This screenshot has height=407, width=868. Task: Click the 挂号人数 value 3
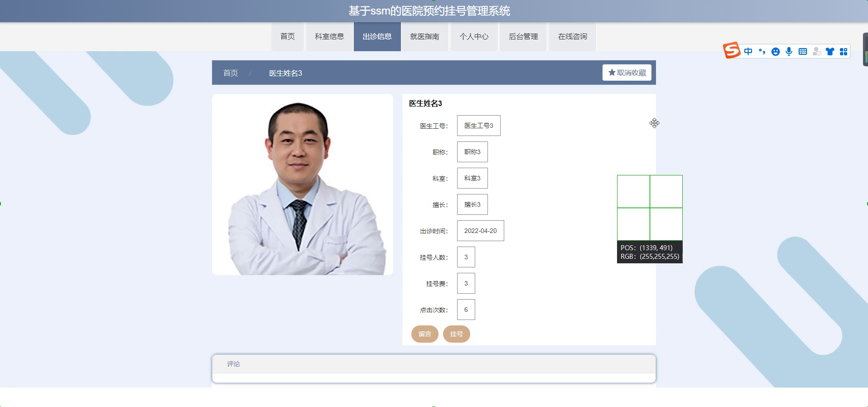pos(466,257)
